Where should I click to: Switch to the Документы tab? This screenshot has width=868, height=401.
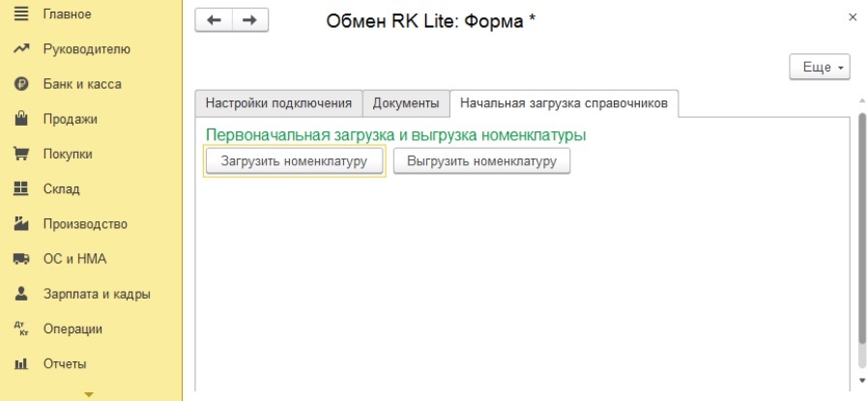point(406,103)
